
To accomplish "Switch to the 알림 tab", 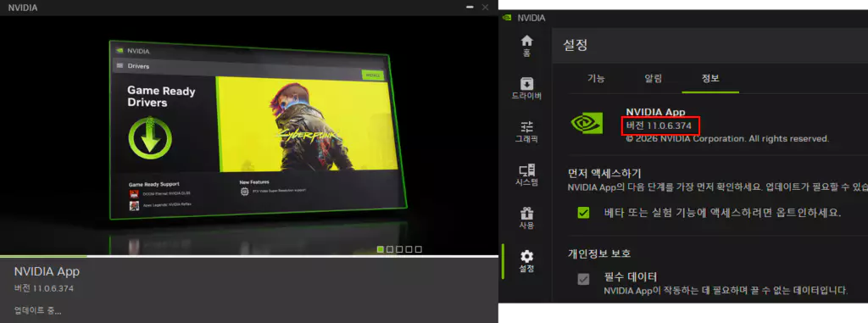I will coord(654,78).
